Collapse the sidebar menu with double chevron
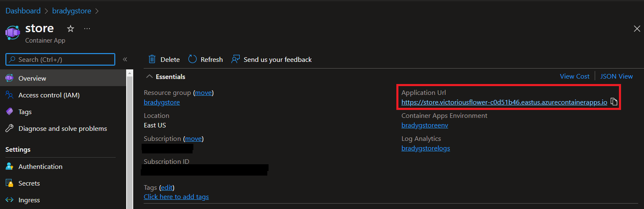The width and height of the screenshot is (644, 209). pyautogui.click(x=125, y=59)
